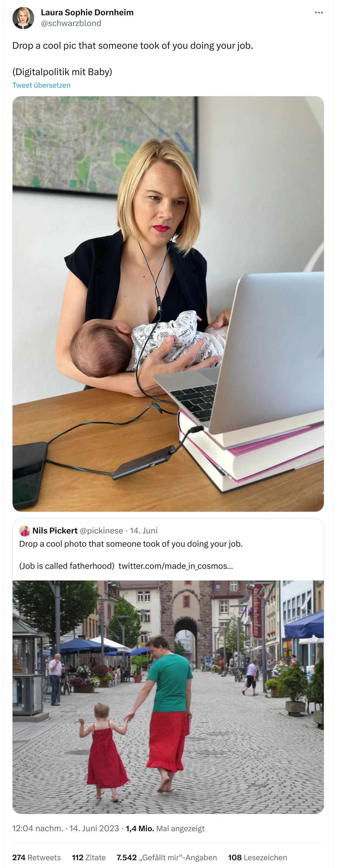Click Nils Pickert's small avatar
The width and height of the screenshot is (337, 868).
[x=25, y=531]
